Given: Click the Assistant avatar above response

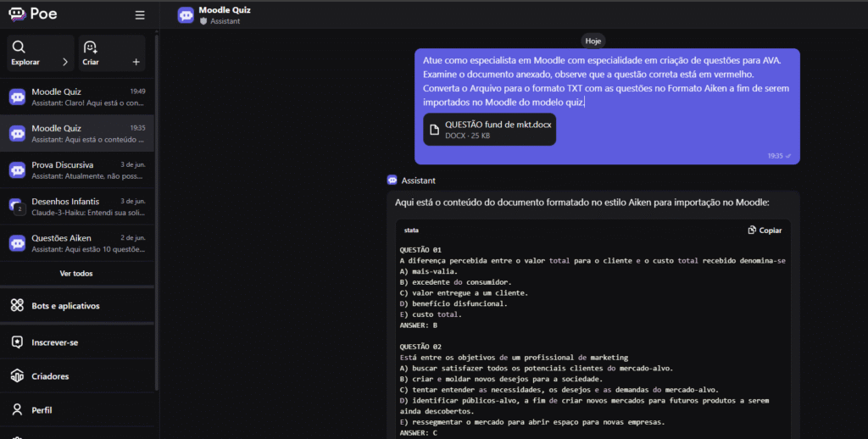Looking at the screenshot, I should coord(392,180).
